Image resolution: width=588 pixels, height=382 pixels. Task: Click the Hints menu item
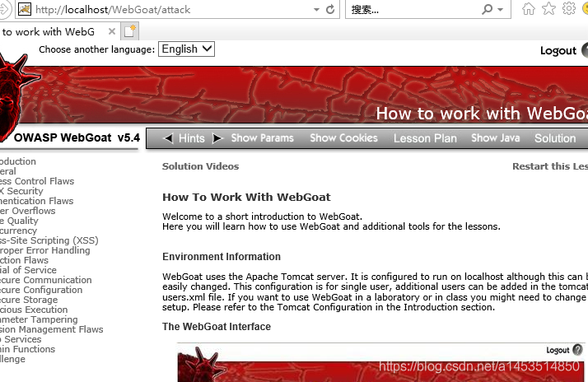point(192,138)
